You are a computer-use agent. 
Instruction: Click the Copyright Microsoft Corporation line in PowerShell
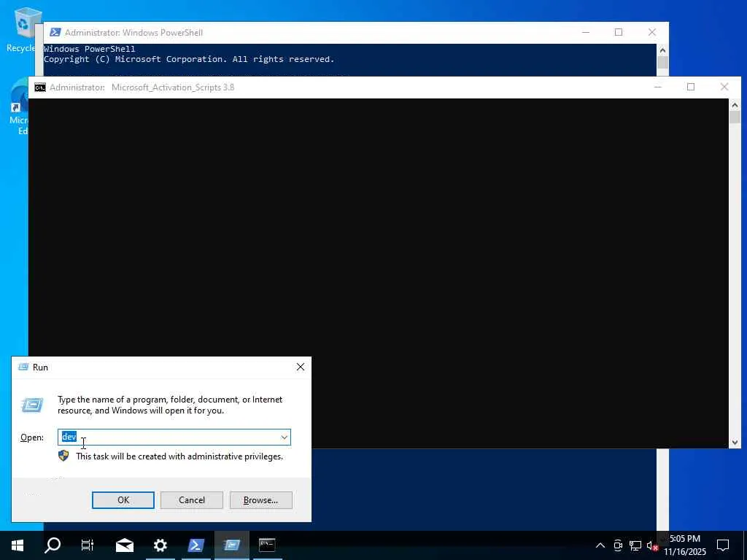(189, 59)
